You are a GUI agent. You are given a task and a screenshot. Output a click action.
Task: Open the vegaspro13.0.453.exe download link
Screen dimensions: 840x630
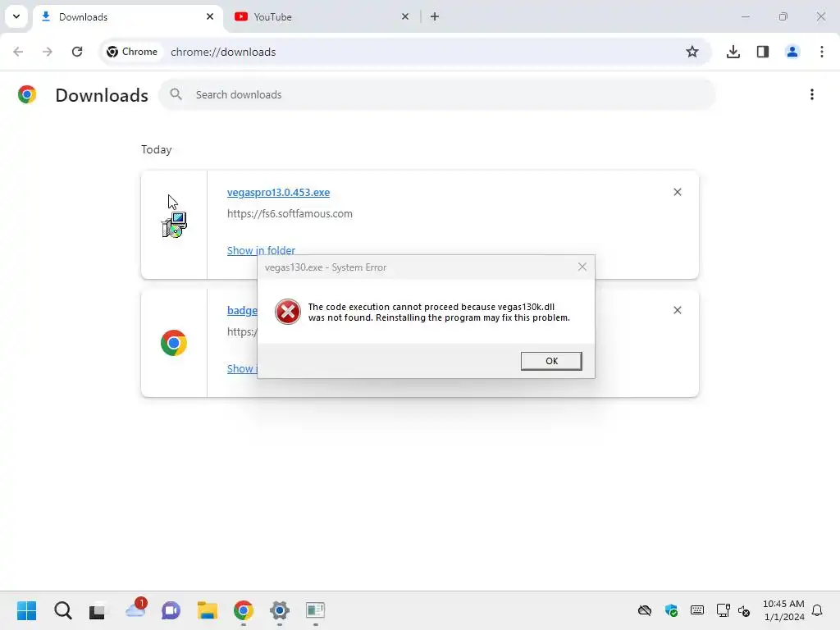[x=279, y=192]
